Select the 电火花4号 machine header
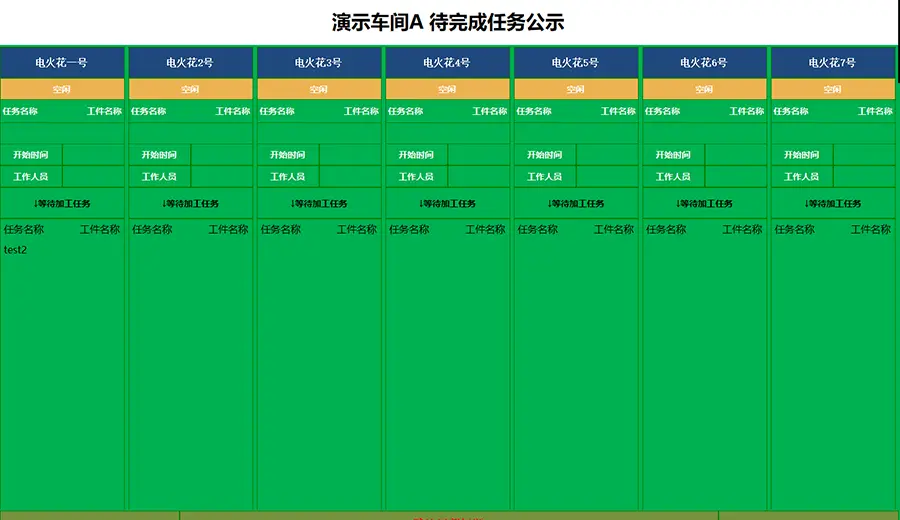This screenshot has height=520, width=900. [x=448, y=63]
